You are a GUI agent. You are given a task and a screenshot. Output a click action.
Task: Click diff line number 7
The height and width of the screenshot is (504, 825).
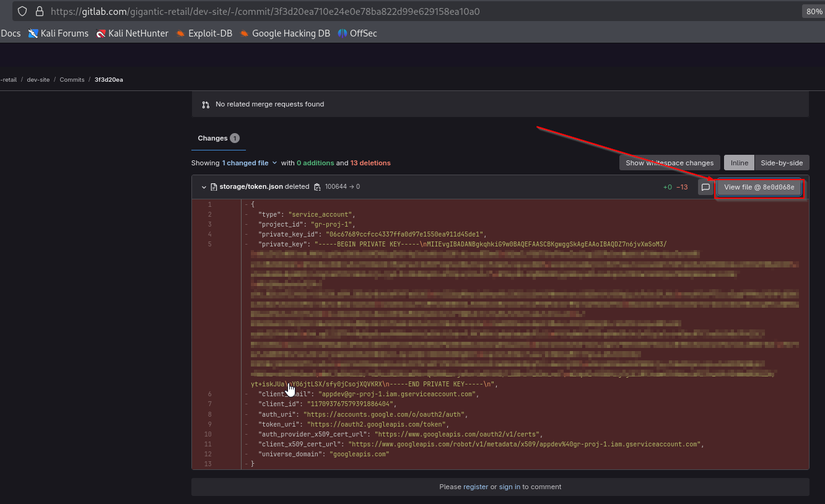(x=209, y=404)
